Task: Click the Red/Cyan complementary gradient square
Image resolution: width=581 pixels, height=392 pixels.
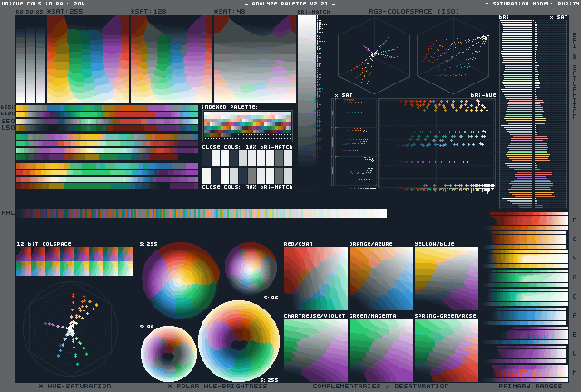Action: point(315,279)
